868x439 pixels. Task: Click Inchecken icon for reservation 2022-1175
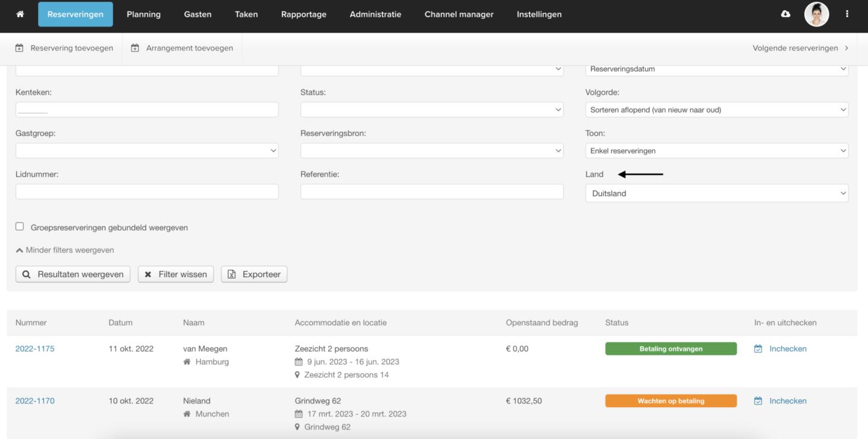pyautogui.click(x=758, y=349)
